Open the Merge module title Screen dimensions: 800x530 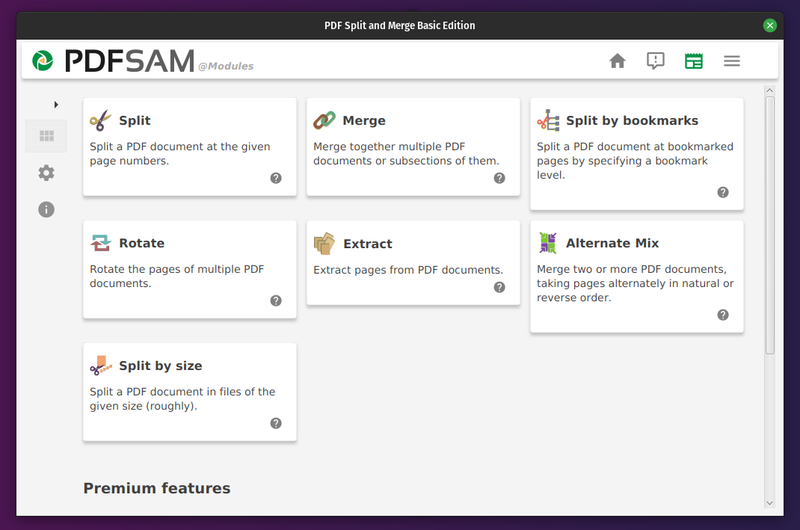click(364, 121)
